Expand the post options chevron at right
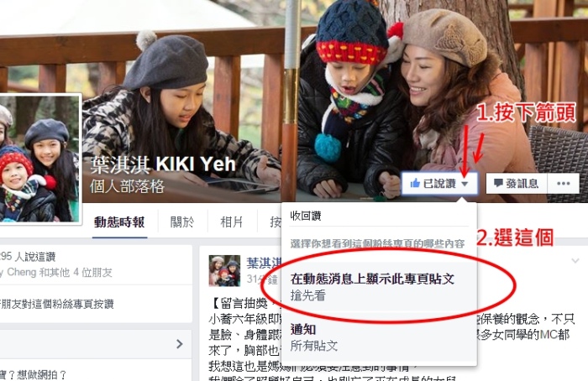This screenshot has height=381, width=588. pyautogui.click(x=575, y=260)
